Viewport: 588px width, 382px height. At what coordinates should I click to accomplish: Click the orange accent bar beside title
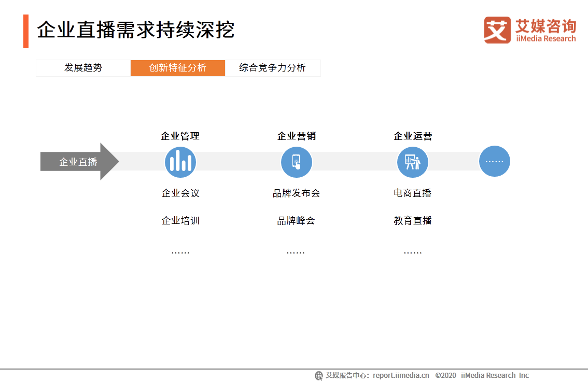click(x=26, y=31)
